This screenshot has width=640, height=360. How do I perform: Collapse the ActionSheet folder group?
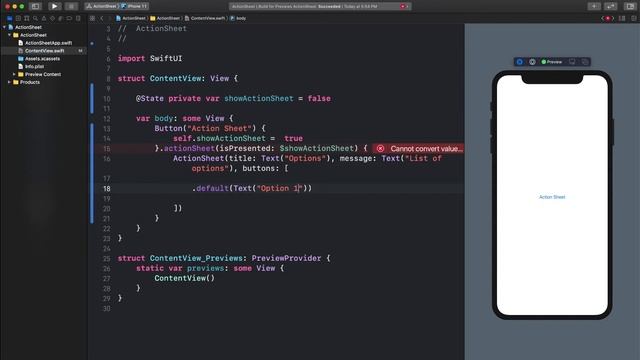click(9, 35)
